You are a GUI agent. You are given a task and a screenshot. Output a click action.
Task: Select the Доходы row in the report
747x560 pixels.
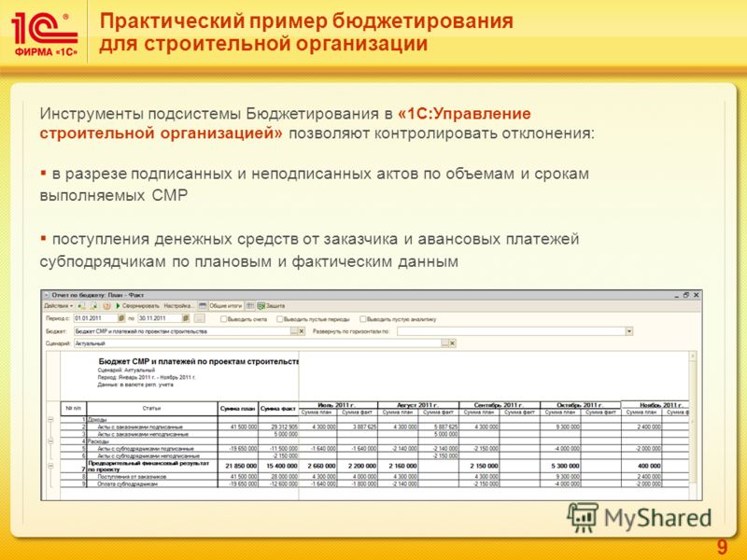[x=374, y=419]
